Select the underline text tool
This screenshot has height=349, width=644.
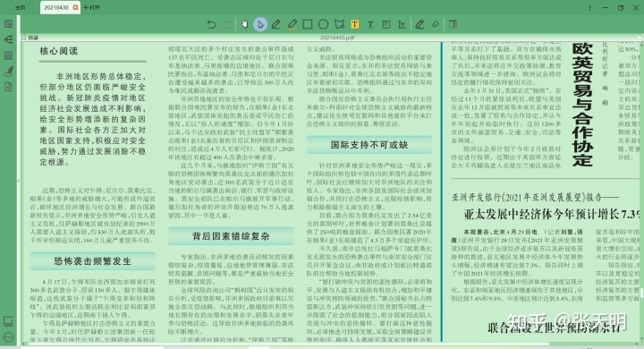coord(370,25)
